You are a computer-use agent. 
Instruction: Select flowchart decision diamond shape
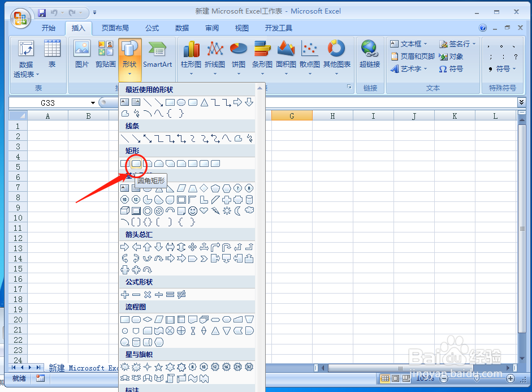tap(147, 320)
